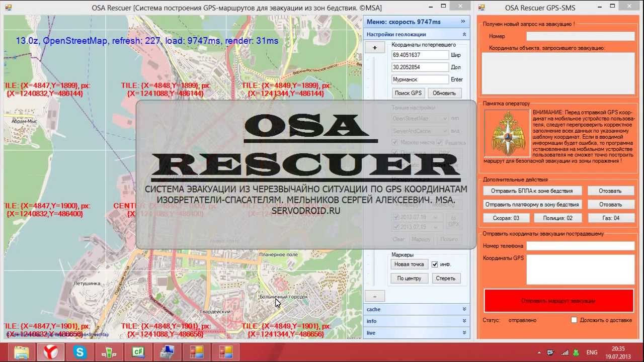Enable Доложить о доставке checkbox

pyautogui.click(x=574, y=320)
